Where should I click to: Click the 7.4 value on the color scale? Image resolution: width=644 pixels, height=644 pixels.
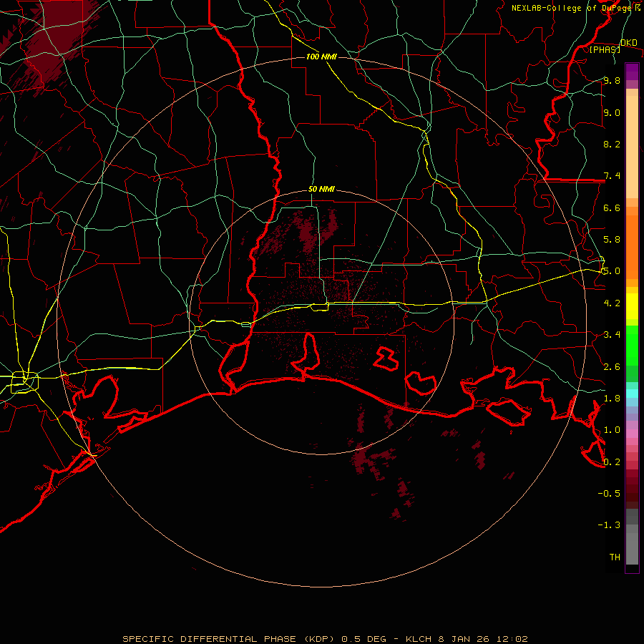612,176
